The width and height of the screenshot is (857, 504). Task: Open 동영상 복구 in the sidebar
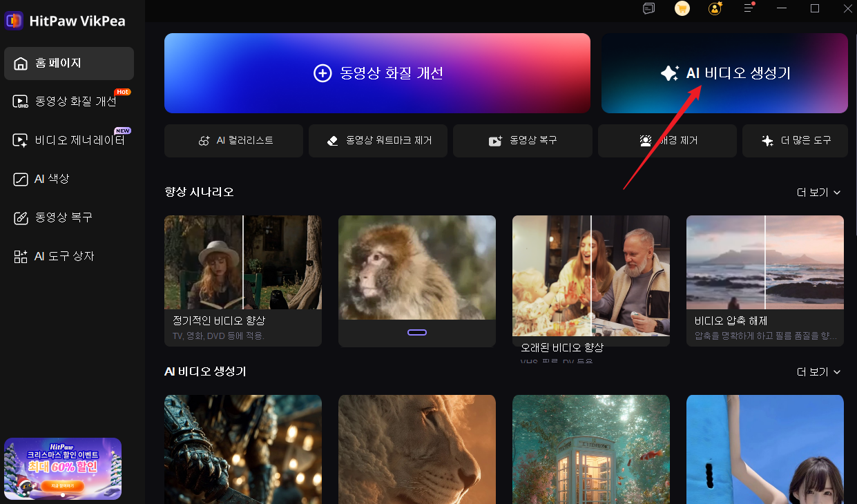tap(69, 217)
